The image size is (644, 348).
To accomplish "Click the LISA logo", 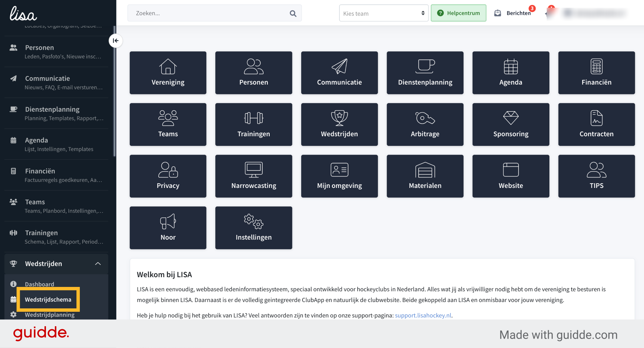I will click(x=23, y=13).
